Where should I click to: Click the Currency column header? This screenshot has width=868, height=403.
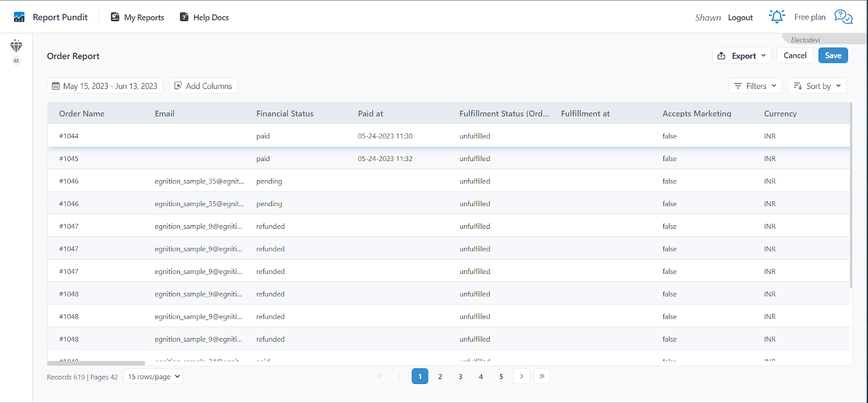[x=781, y=113]
